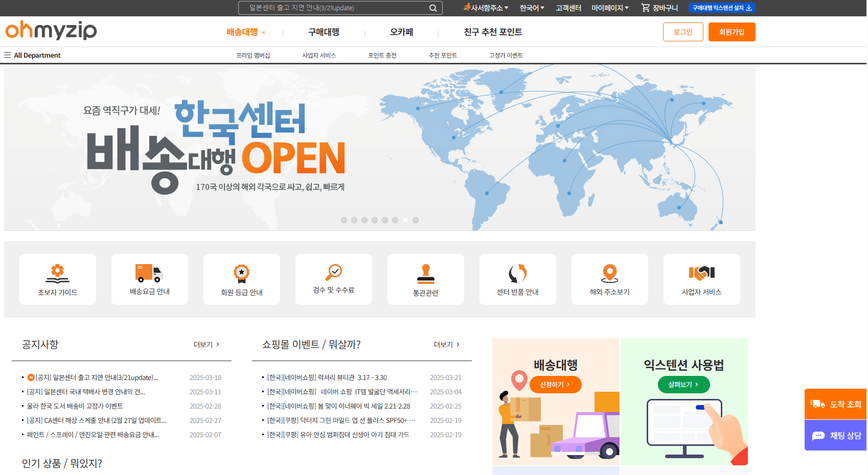Expand the 한국어 language dropdown

[531, 8]
